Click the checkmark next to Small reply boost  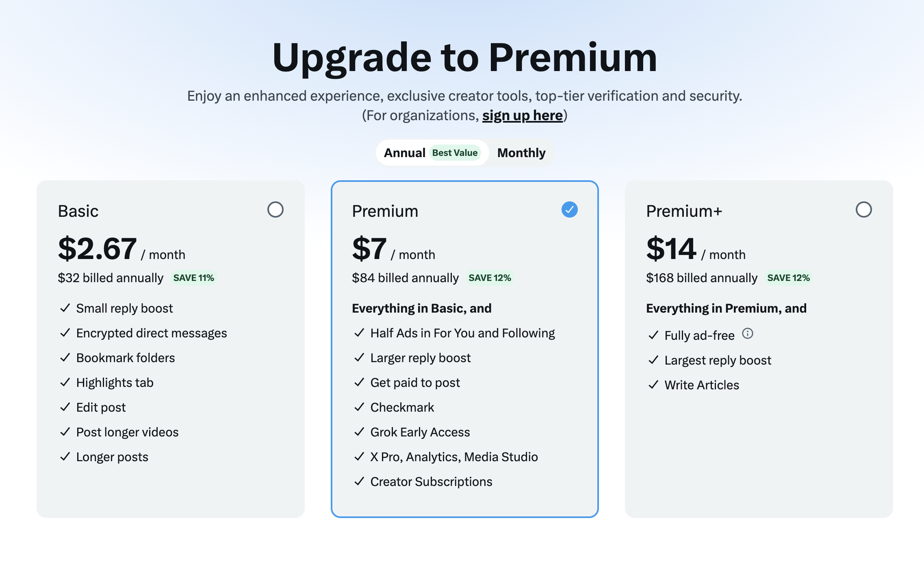pos(65,308)
